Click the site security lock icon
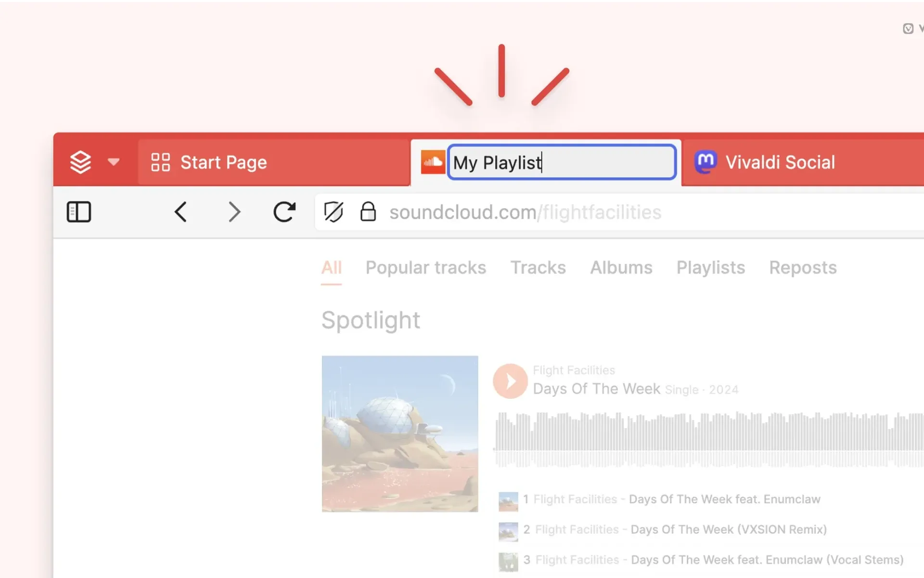 point(368,211)
